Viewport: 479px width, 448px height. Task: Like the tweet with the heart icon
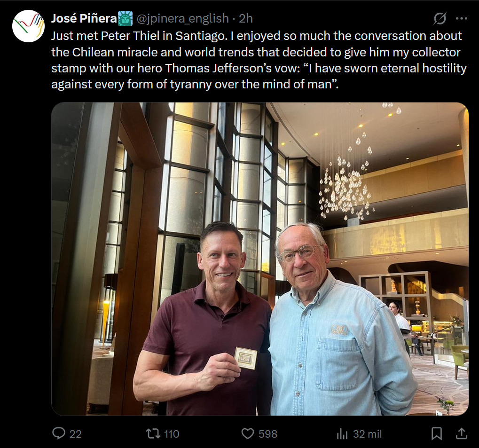(x=248, y=433)
